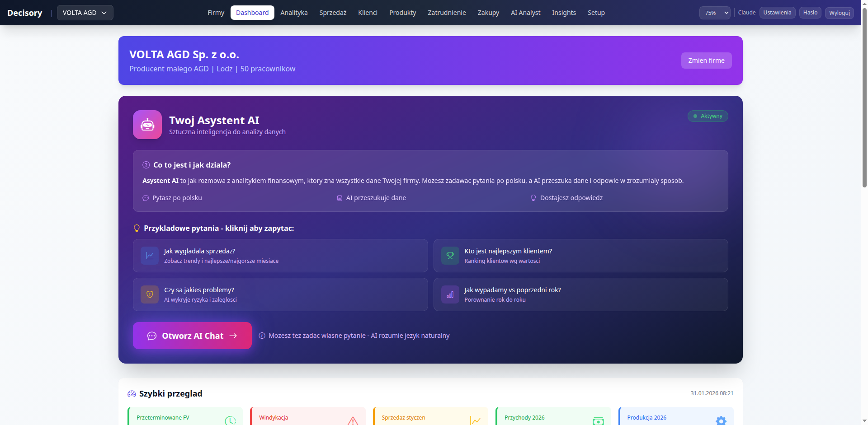The image size is (868, 425).
Task: Click the bar chart year comparison icon
Action: [x=450, y=294]
